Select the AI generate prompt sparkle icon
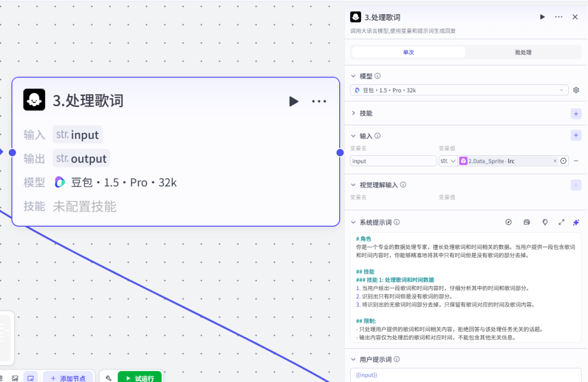588x382 pixels. coord(576,222)
